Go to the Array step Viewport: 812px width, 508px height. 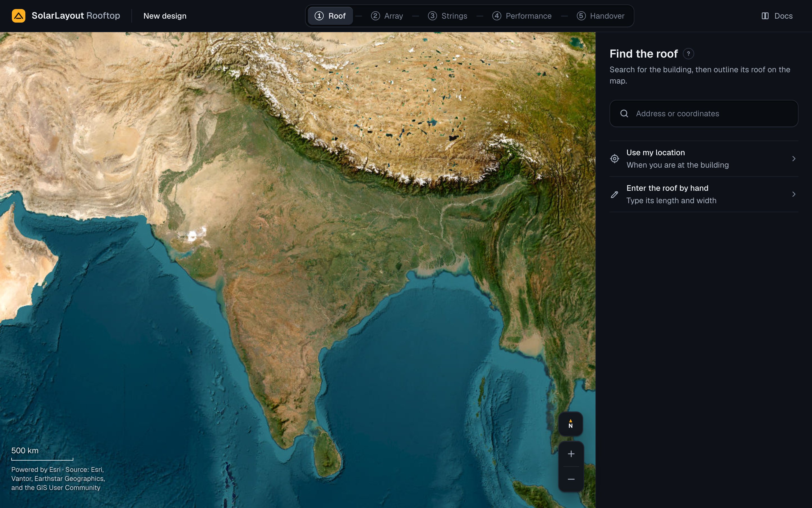[387, 16]
